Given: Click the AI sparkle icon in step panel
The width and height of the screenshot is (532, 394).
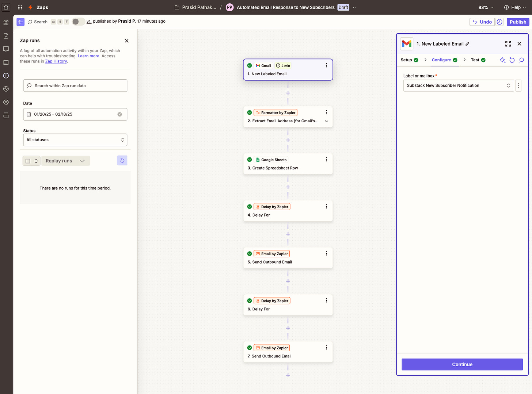Looking at the screenshot, I should click(x=503, y=60).
